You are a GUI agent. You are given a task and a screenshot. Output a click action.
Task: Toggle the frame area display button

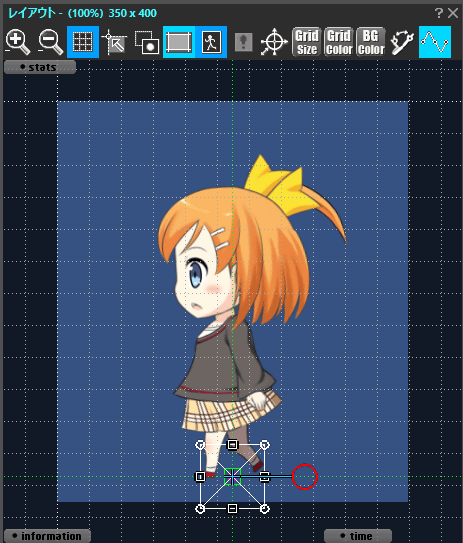(x=179, y=42)
